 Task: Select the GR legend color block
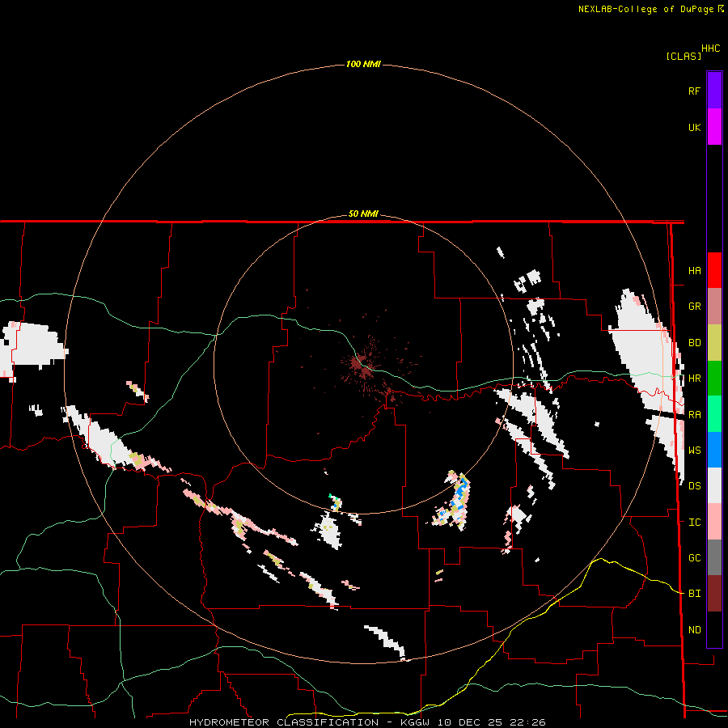[x=714, y=307]
